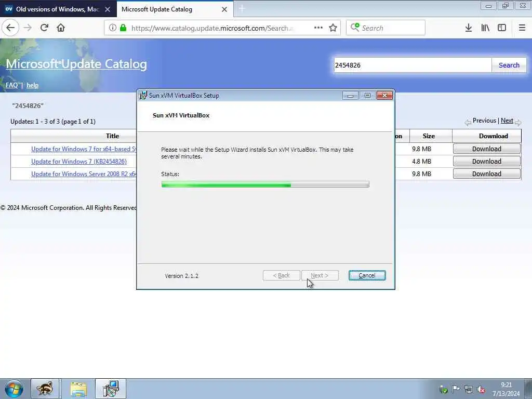Open the FAQ link
Viewport: 532px width, 399px height.
tap(12, 85)
